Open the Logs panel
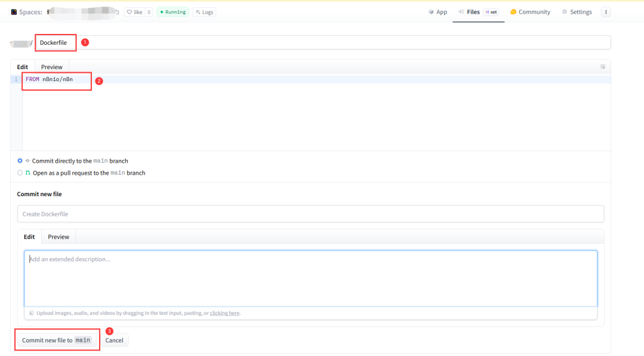644x356 pixels. tap(204, 12)
